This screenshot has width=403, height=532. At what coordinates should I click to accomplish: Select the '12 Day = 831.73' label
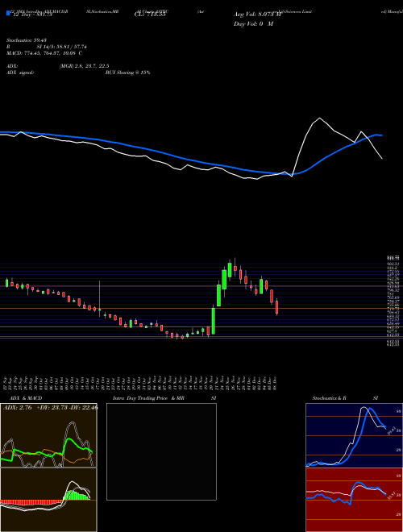32,15
